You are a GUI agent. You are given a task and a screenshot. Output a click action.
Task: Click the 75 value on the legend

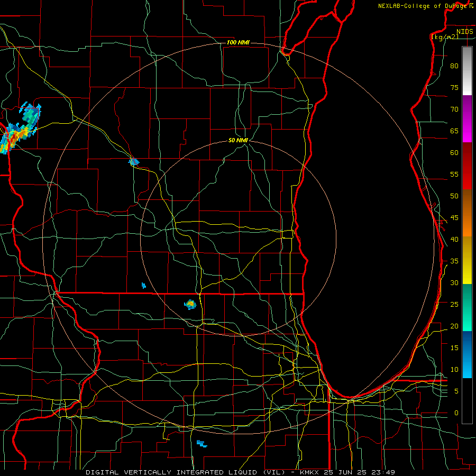[x=454, y=88]
